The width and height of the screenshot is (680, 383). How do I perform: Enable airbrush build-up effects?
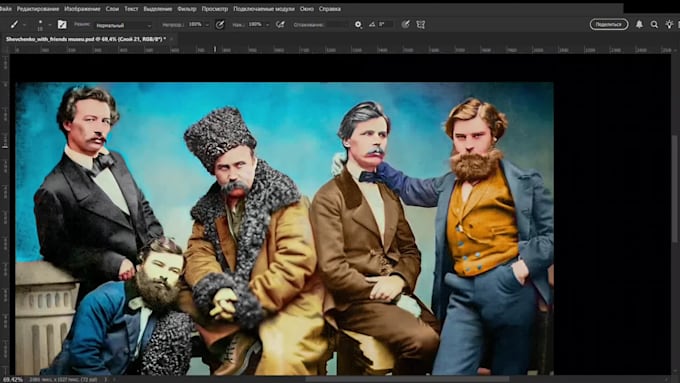pyautogui.click(x=281, y=25)
